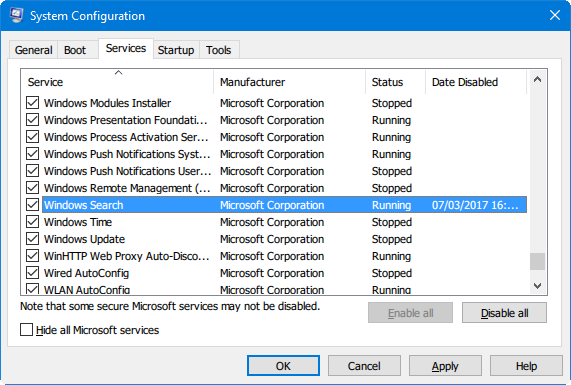Viewport: 571px width, 385px height.
Task: Toggle Windows Push Notifications System checkbox
Action: [32, 154]
